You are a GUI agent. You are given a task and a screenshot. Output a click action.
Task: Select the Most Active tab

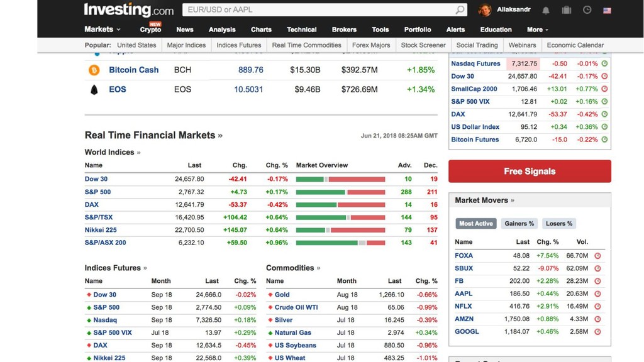(x=476, y=224)
